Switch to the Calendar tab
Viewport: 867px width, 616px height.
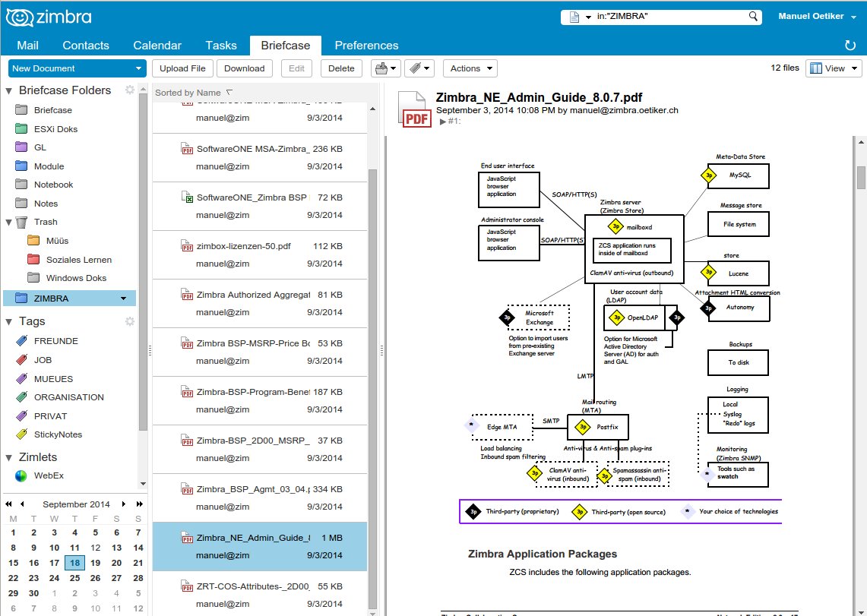point(157,46)
